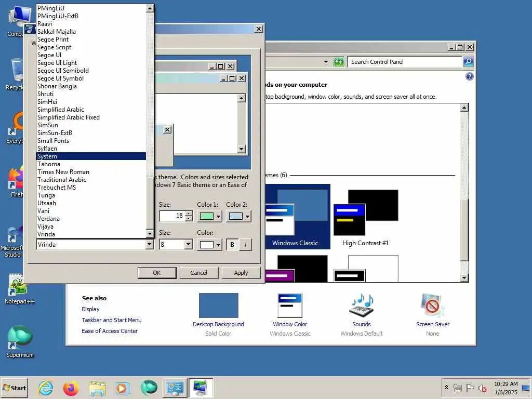Choose Simplified Arabic Fixed font
The width and height of the screenshot is (532, 399).
pos(91,117)
